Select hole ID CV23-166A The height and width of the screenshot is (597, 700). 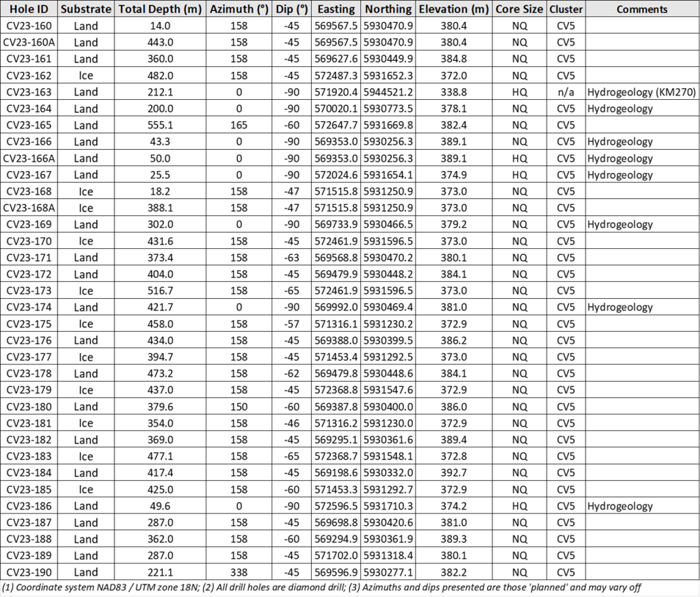click(29, 158)
